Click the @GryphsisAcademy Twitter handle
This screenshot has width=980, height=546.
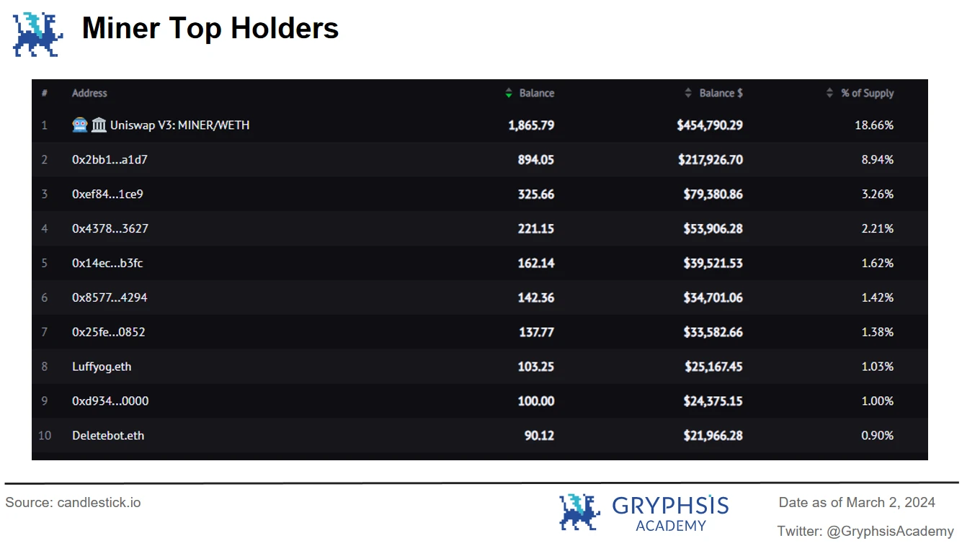[x=890, y=532]
